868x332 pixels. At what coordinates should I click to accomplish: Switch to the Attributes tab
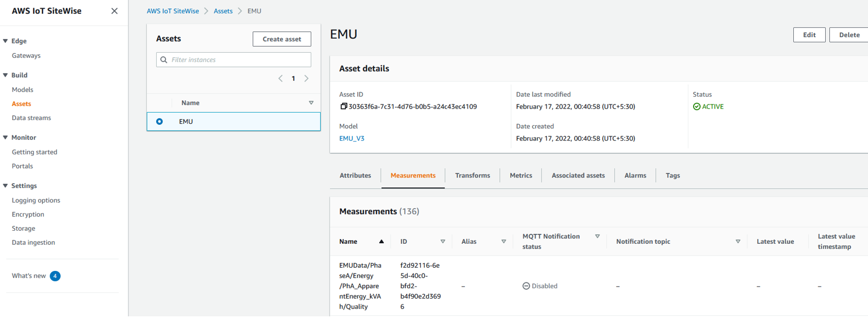[x=355, y=176]
